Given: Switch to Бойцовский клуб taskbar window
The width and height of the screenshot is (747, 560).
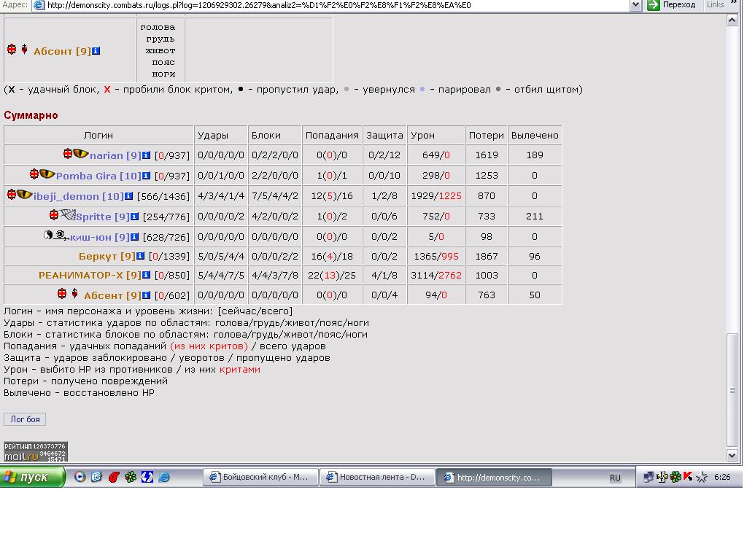Looking at the screenshot, I should pos(260,477).
